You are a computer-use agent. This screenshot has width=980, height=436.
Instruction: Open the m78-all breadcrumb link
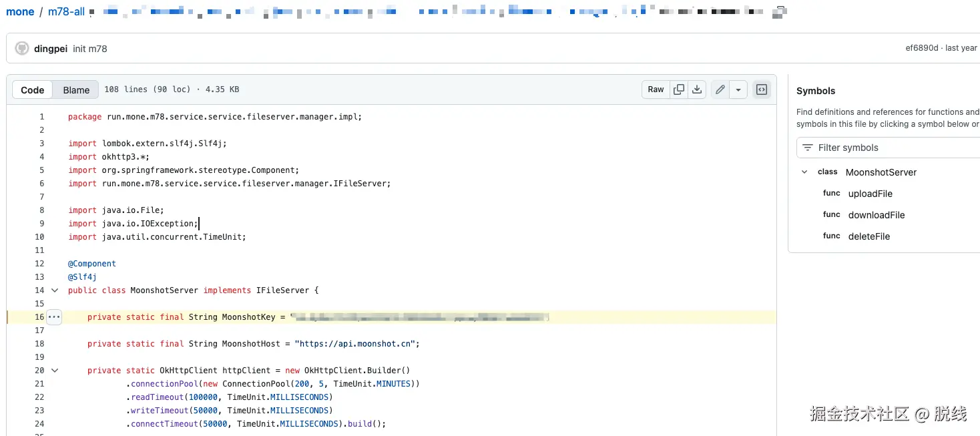66,11
